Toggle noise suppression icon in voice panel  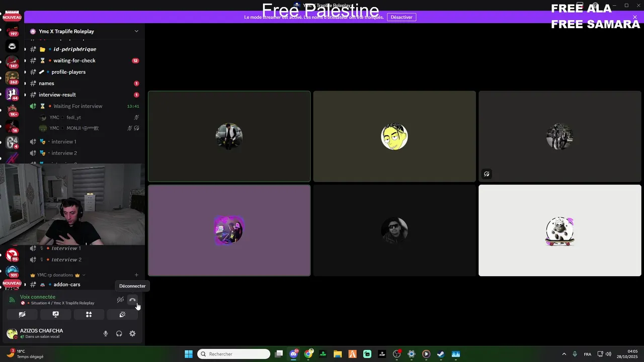pyautogui.click(x=120, y=300)
